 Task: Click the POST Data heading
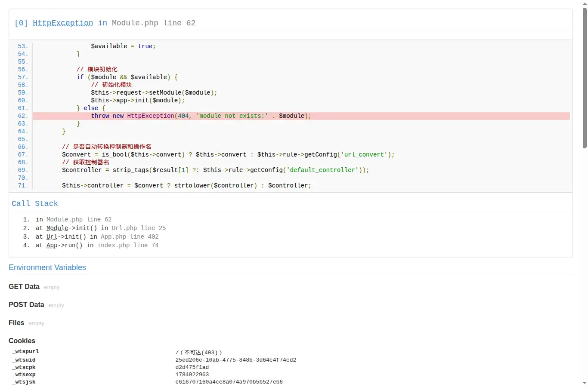(x=26, y=305)
